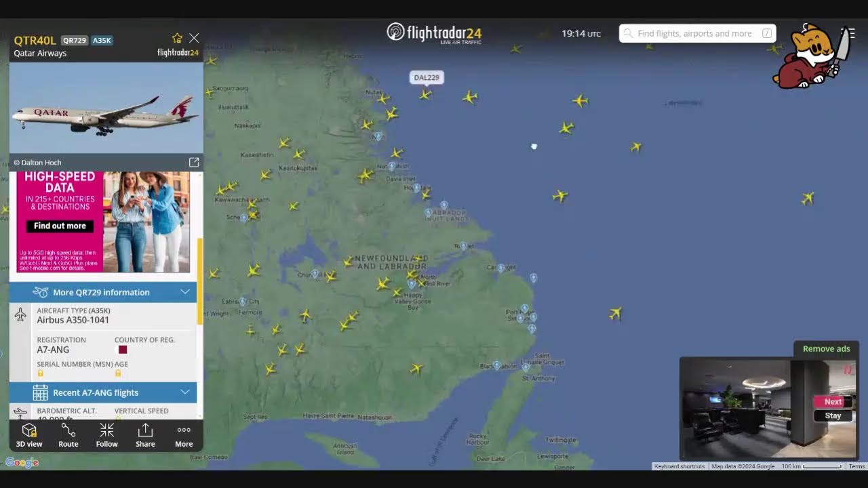Click the Airbus A350-1041 text
Image resolution: width=868 pixels, height=488 pixels.
[73, 320]
